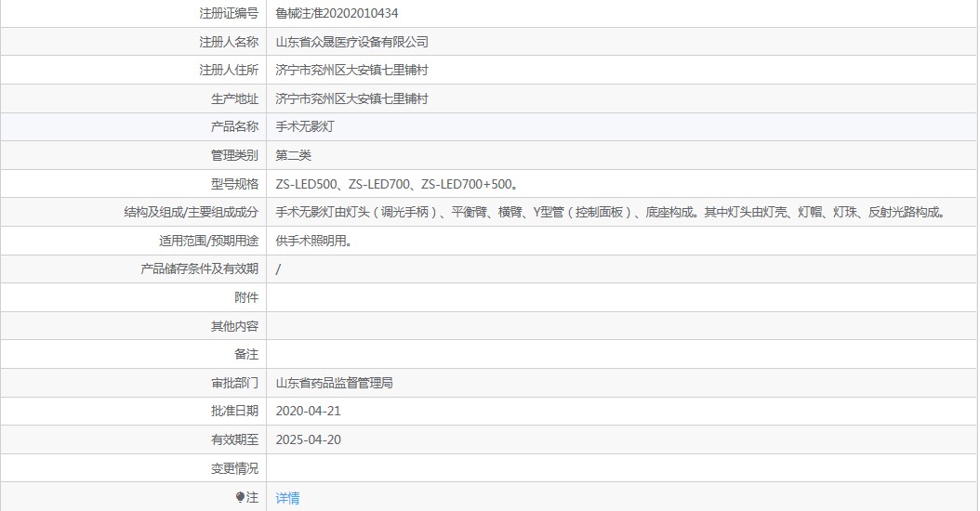Click registrant name 山东省众晟医疗设备有限公司
The height and width of the screenshot is (511, 980).
click(x=351, y=42)
